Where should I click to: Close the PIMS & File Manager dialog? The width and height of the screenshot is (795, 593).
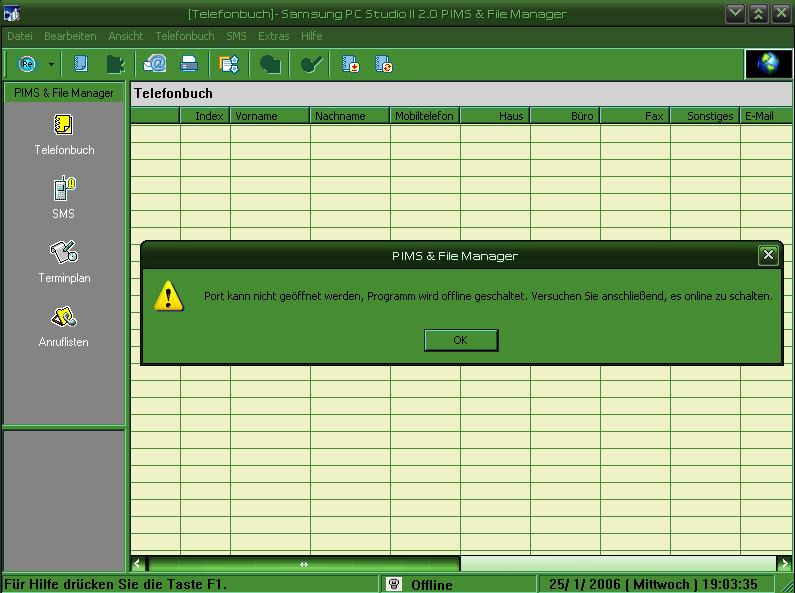click(x=768, y=255)
